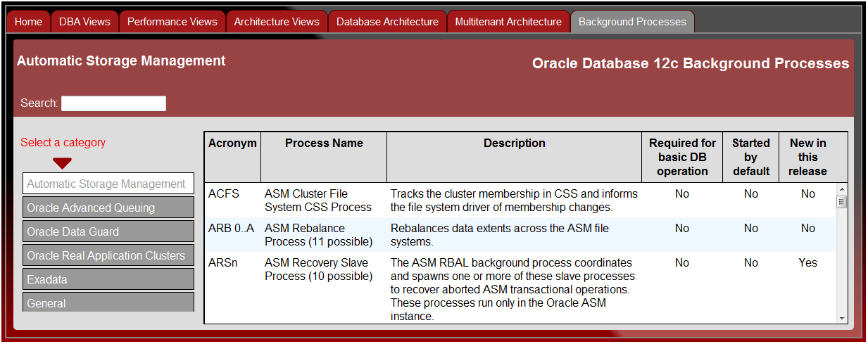The width and height of the screenshot is (868, 344).
Task: Click the Acronym column header
Action: point(232,157)
